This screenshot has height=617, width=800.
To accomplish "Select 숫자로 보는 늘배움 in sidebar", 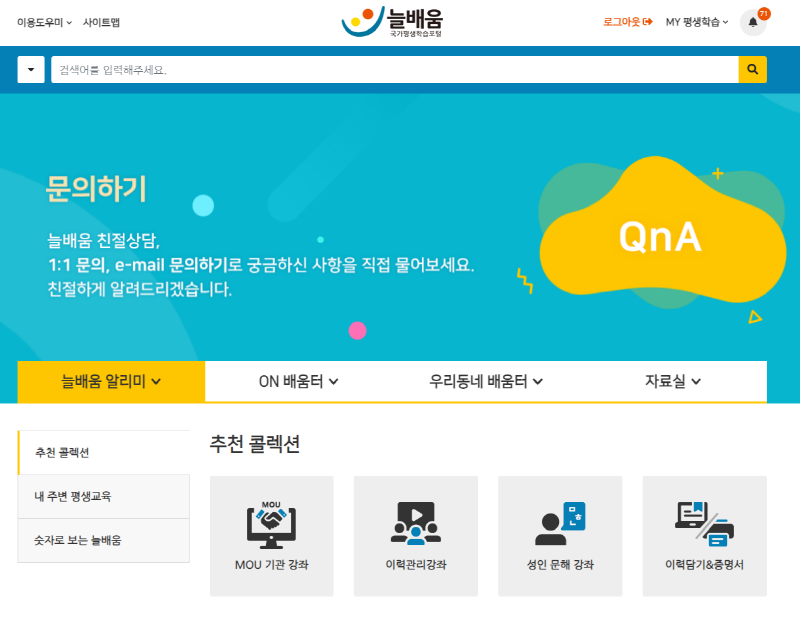I will 104,540.
